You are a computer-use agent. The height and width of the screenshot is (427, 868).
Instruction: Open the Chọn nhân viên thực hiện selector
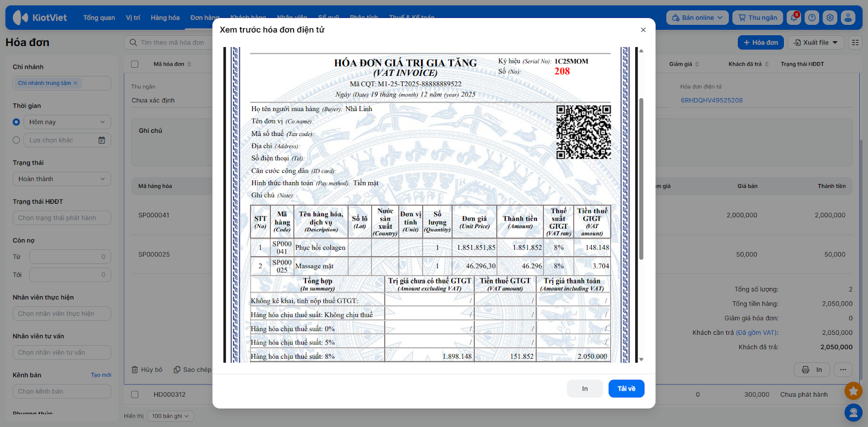pos(62,314)
